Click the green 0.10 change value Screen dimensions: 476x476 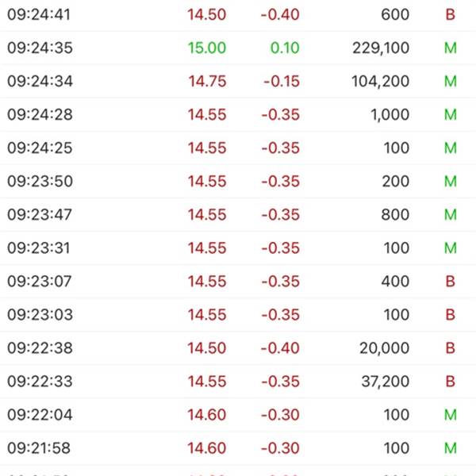coord(285,48)
